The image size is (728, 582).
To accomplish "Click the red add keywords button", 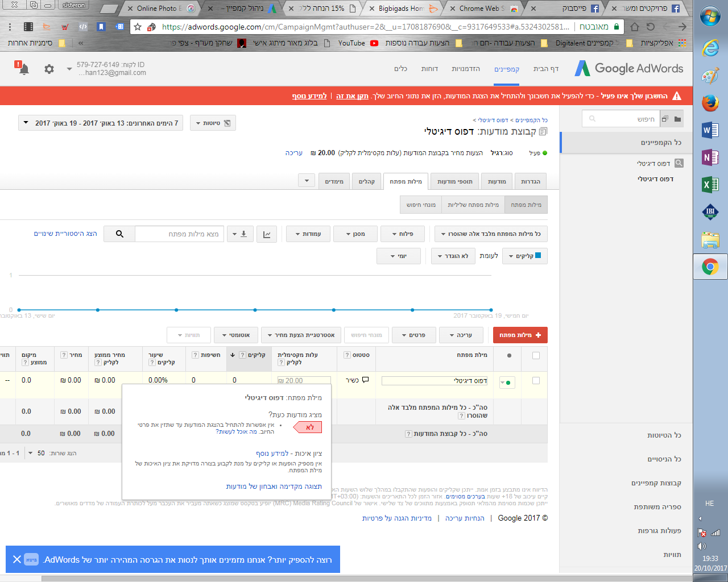I will [520, 335].
